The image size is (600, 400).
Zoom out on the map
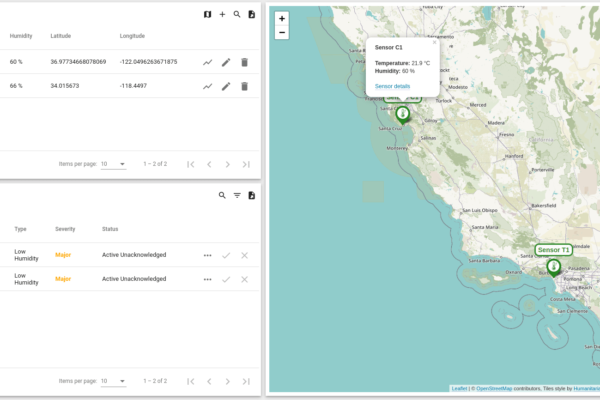tap(282, 32)
